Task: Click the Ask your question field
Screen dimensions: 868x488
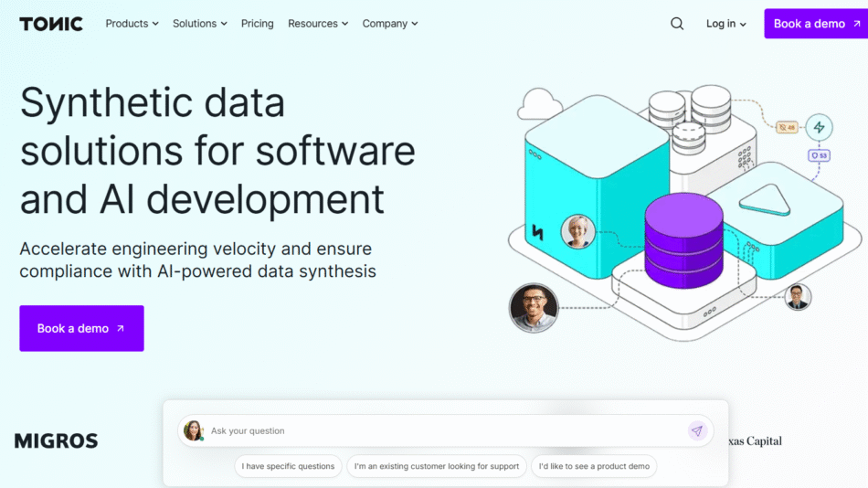Action: click(439, 430)
